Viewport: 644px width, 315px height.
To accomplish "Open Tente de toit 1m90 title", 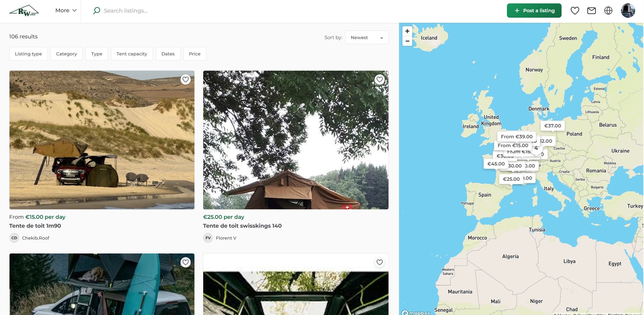I will 35,226.
